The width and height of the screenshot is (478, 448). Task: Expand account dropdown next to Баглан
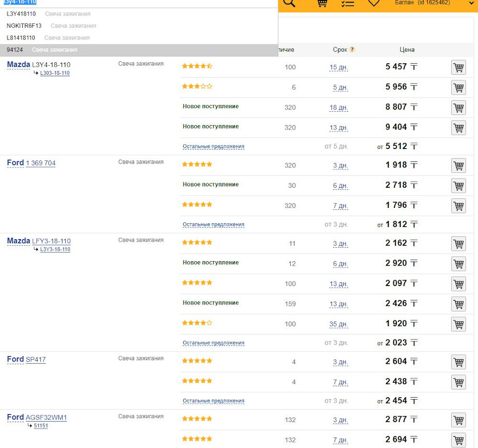[x=471, y=3]
